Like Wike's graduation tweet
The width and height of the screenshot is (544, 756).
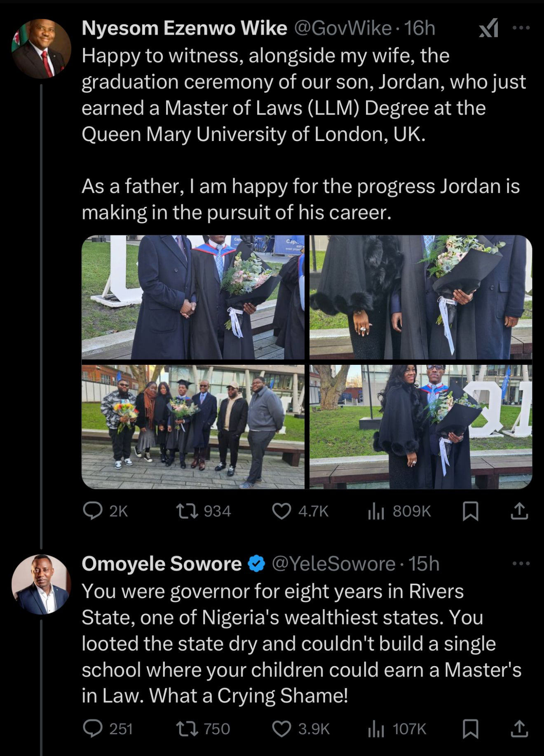point(282,511)
